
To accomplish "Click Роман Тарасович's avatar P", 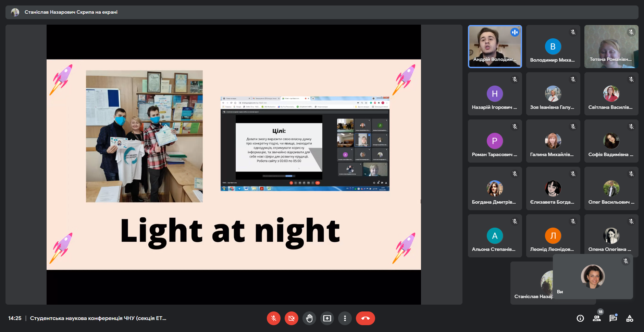I will coord(495,141).
